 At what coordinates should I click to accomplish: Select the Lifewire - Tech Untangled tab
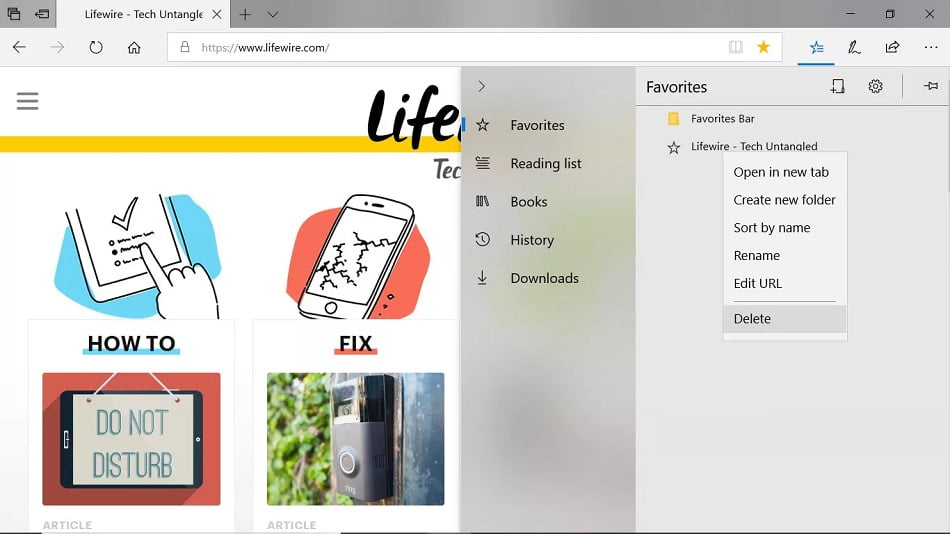click(x=144, y=14)
